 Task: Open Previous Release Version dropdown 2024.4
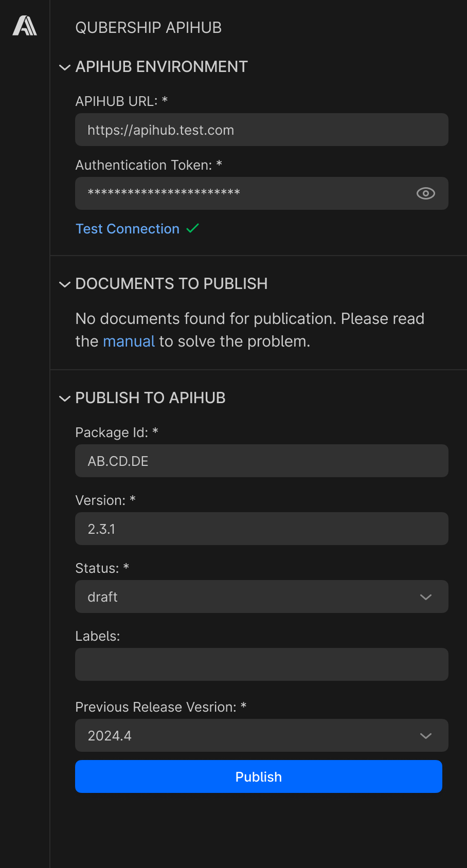click(x=262, y=735)
